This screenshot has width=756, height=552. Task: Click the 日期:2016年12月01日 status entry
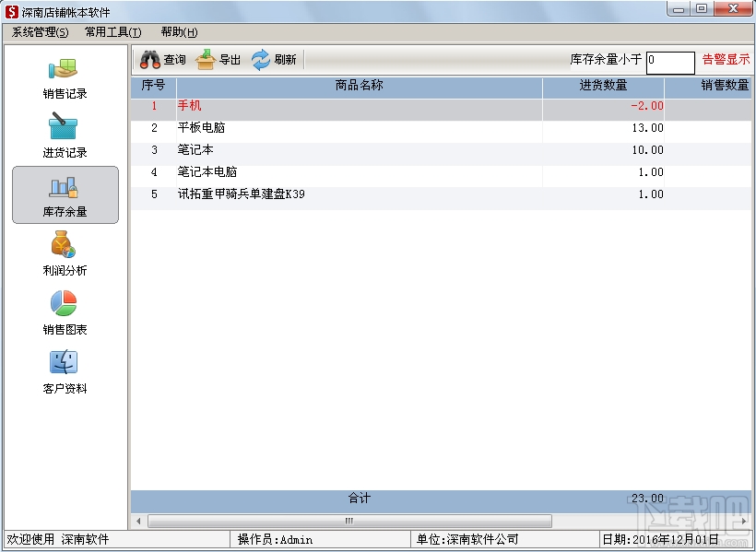pyautogui.click(x=661, y=540)
